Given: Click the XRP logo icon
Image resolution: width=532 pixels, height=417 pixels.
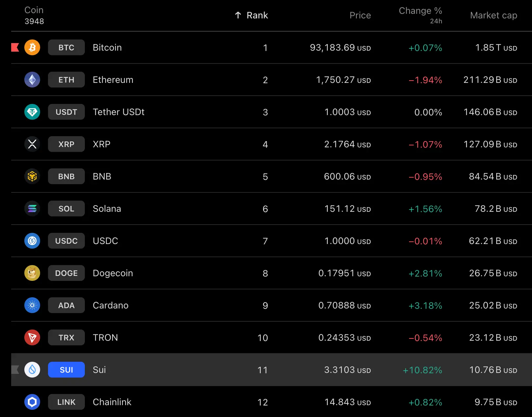Looking at the screenshot, I should (32, 144).
